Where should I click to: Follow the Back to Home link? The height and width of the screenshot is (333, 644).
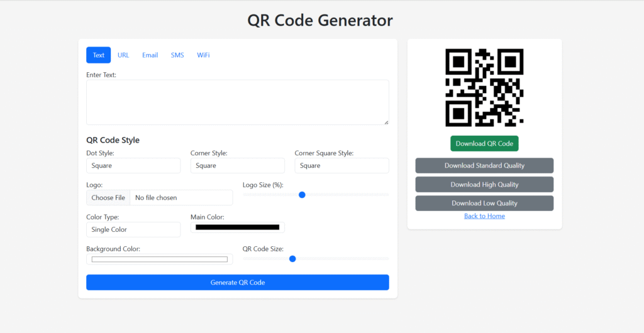(x=484, y=216)
